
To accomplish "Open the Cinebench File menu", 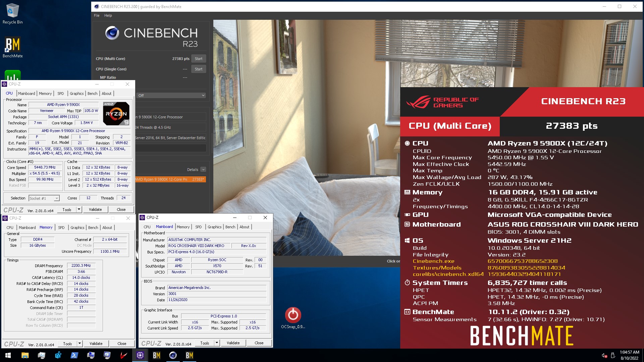I will [x=97, y=15].
